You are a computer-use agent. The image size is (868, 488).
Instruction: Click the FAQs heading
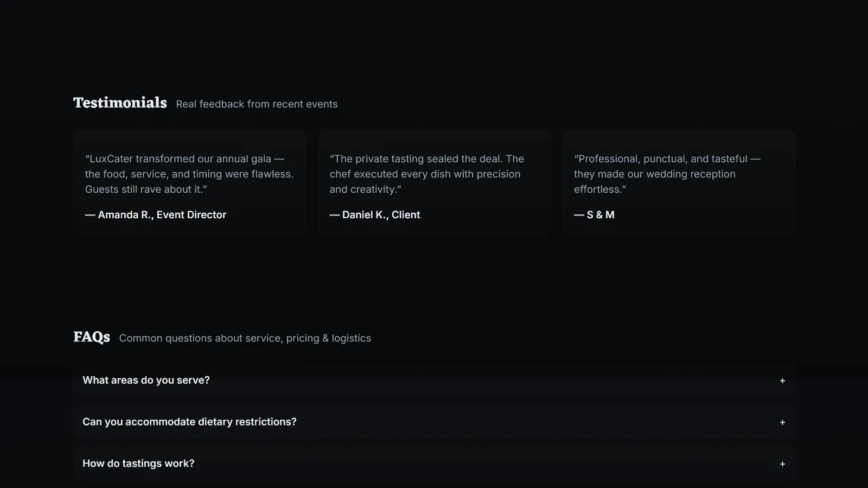(x=92, y=337)
